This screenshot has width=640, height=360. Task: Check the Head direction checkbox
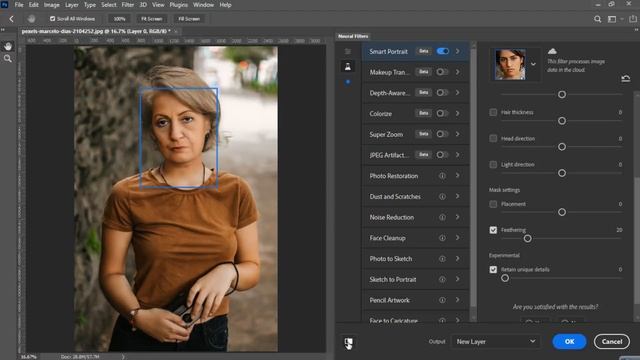493,138
